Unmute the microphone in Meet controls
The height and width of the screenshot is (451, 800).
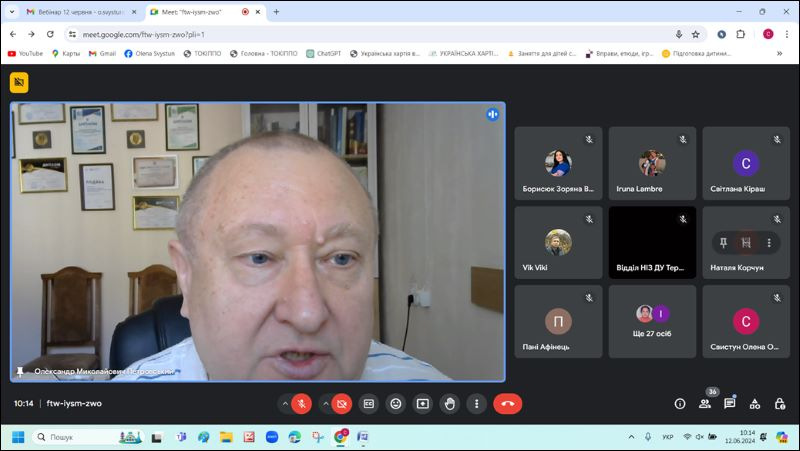click(x=302, y=404)
